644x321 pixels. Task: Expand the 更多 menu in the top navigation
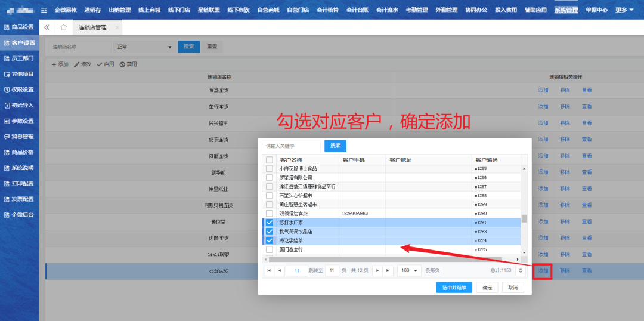pos(624,10)
